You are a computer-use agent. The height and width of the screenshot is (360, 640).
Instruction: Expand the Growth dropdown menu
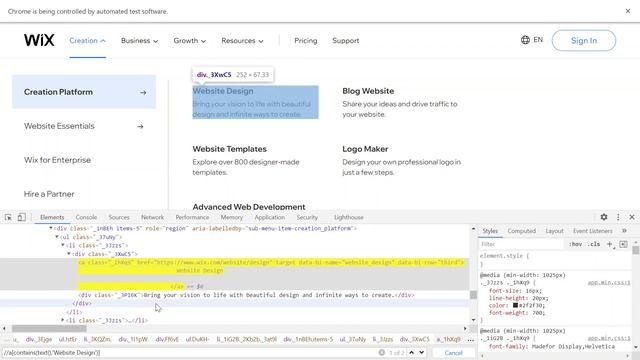189,40
